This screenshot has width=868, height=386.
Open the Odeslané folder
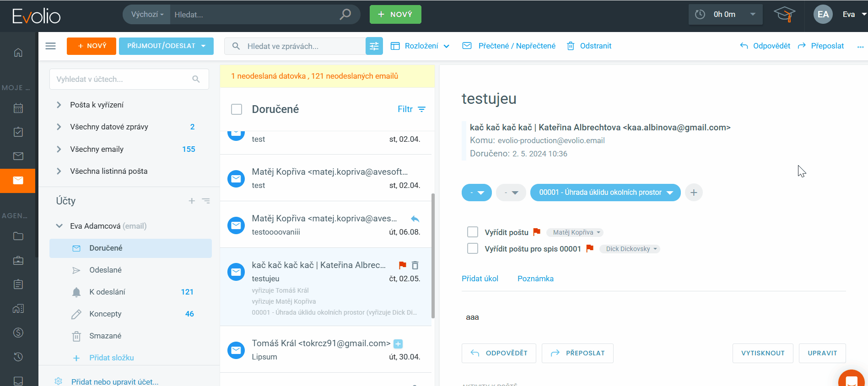[105, 270]
